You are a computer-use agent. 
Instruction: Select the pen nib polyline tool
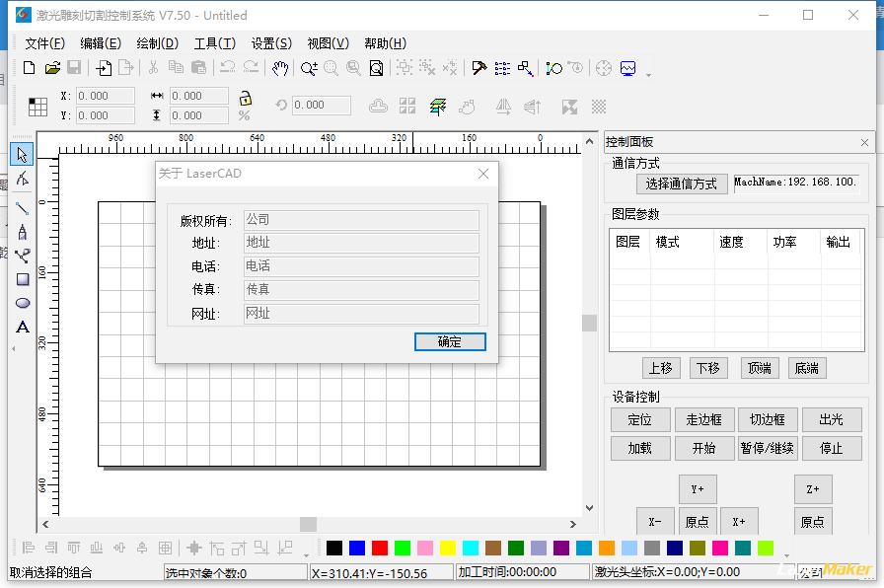pos(22,232)
